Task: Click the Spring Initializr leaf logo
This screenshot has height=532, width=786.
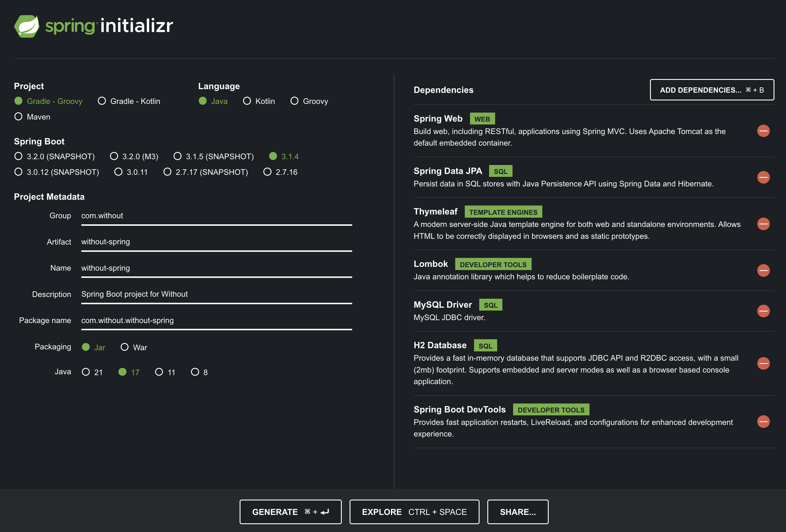Action: click(x=27, y=26)
